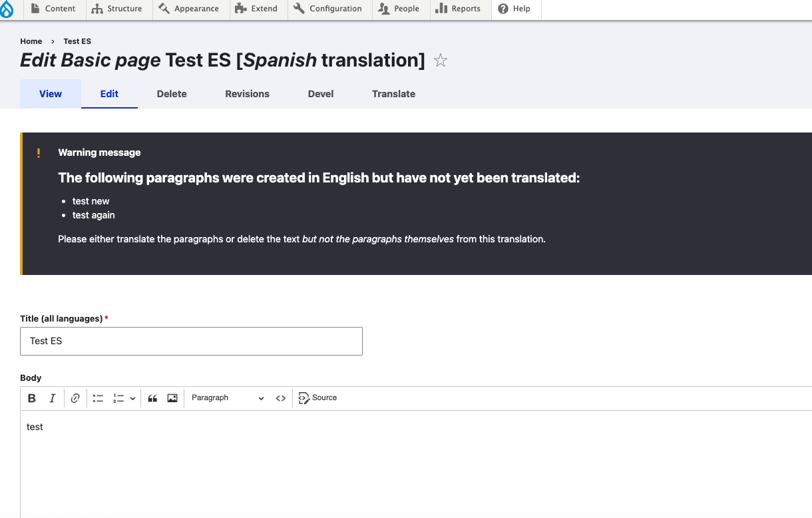Toggle the bookmark star next to the page title
Image resolution: width=812 pixels, height=518 pixels.
tap(440, 61)
